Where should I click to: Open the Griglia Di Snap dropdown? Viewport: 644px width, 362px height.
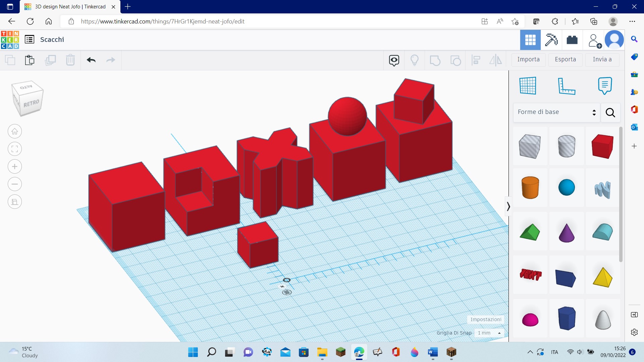point(489,333)
